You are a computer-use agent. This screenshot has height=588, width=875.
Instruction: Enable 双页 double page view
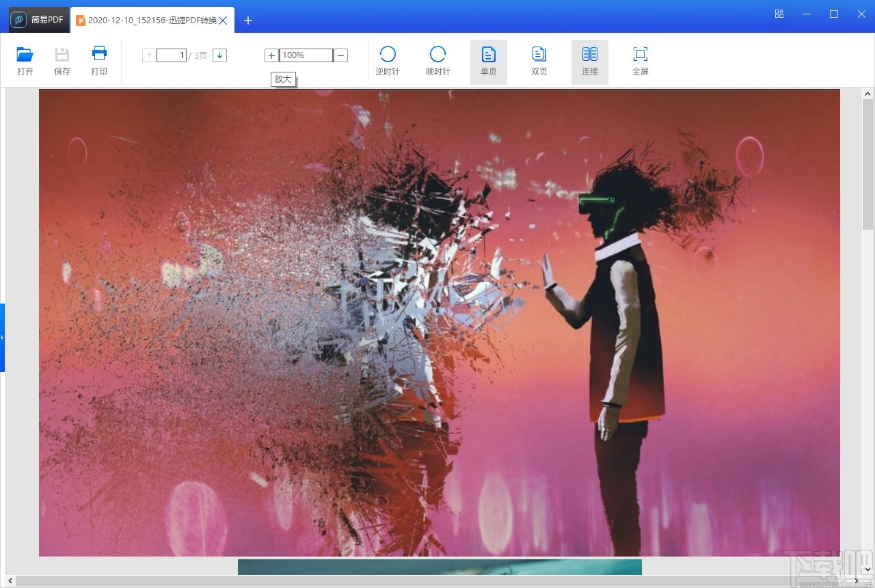539,62
